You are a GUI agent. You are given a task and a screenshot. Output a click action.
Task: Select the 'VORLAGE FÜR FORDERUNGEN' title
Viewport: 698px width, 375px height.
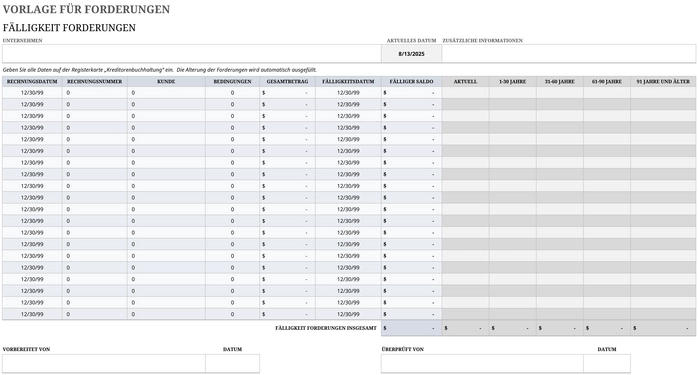[86, 9]
